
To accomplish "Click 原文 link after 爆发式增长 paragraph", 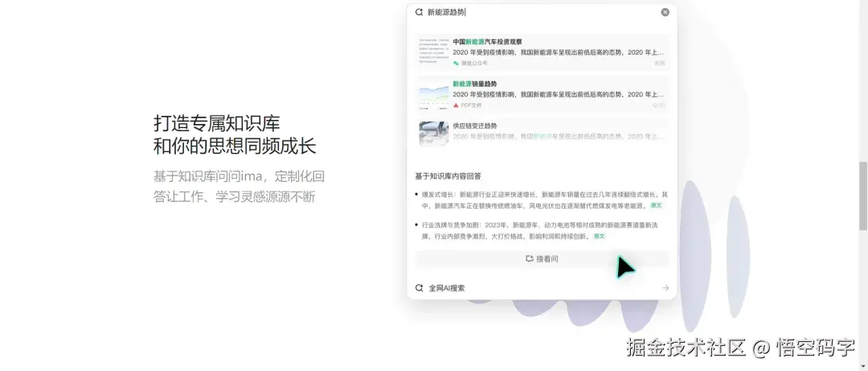I will coord(656,205).
